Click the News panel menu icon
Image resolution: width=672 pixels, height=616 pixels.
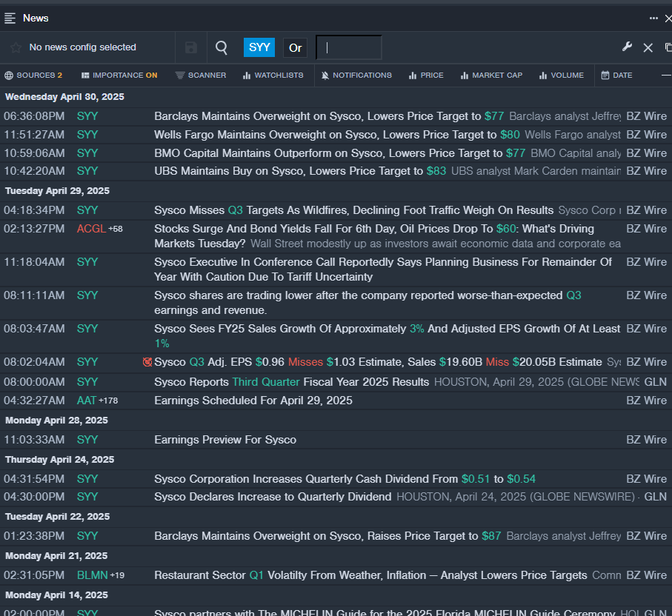10,18
